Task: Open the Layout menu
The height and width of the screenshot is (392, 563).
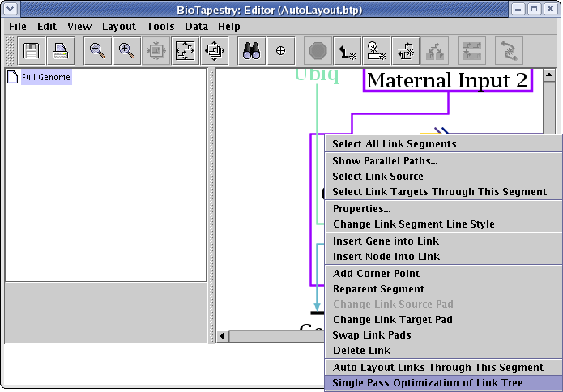Action: pos(118,27)
